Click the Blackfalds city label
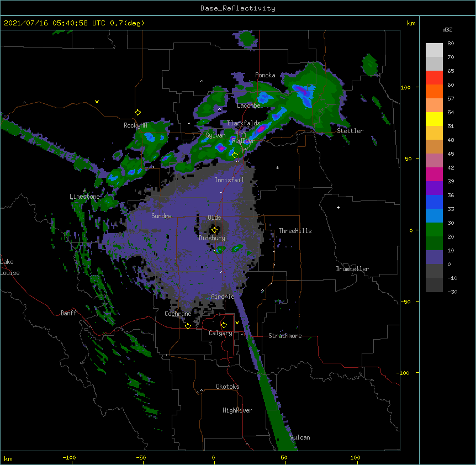 [x=244, y=123]
